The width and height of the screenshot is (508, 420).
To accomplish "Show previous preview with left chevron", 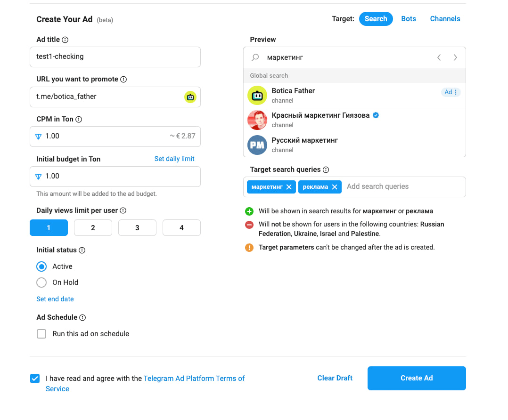I will pos(439,57).
